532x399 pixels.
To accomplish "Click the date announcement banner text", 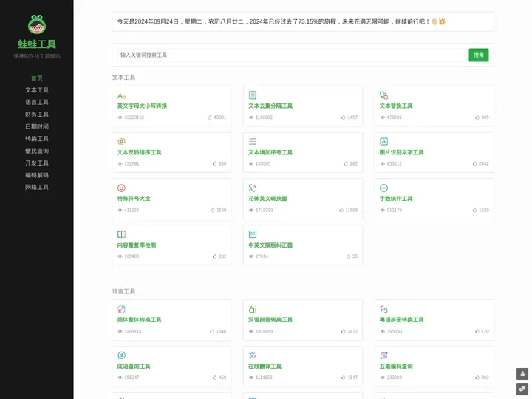I will click(281, 21).
